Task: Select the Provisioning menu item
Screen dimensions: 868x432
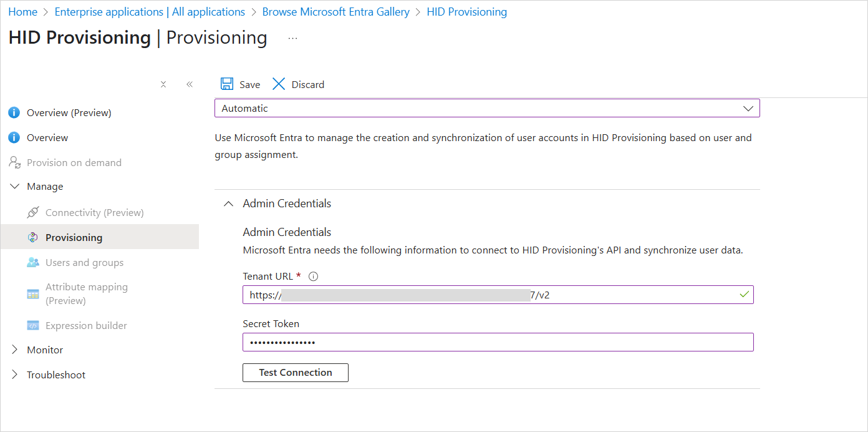Action: point(100,237)
